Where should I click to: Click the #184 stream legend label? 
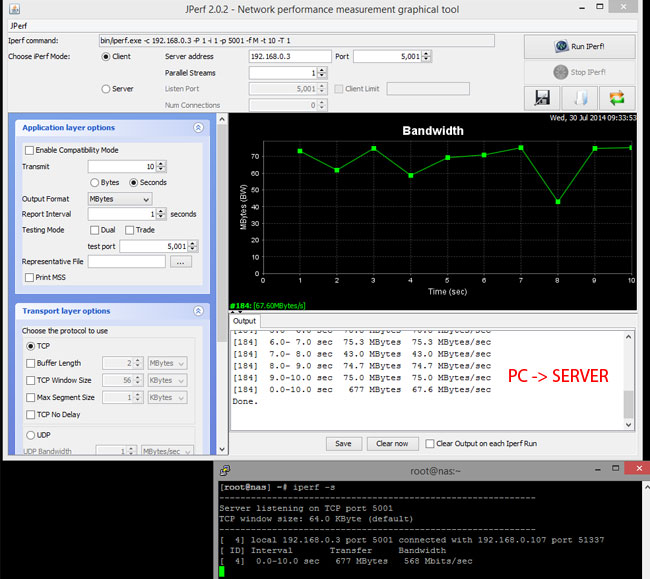pos(268,306)
